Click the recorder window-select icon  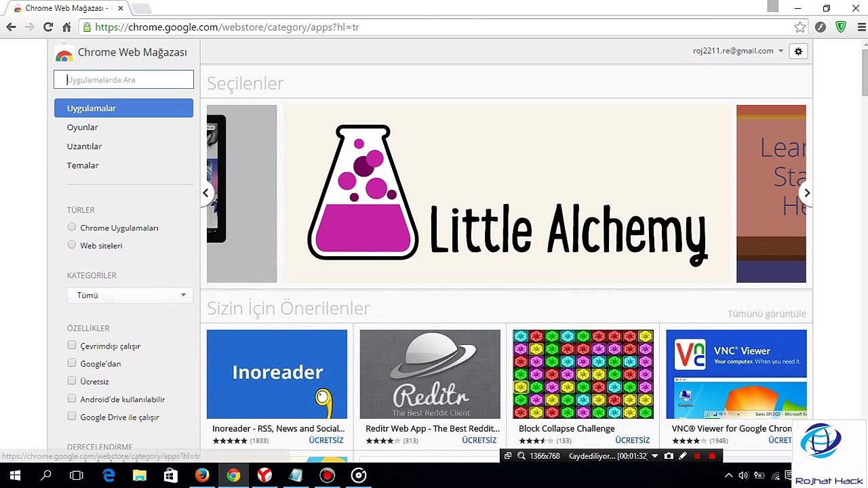coord(507,456)
